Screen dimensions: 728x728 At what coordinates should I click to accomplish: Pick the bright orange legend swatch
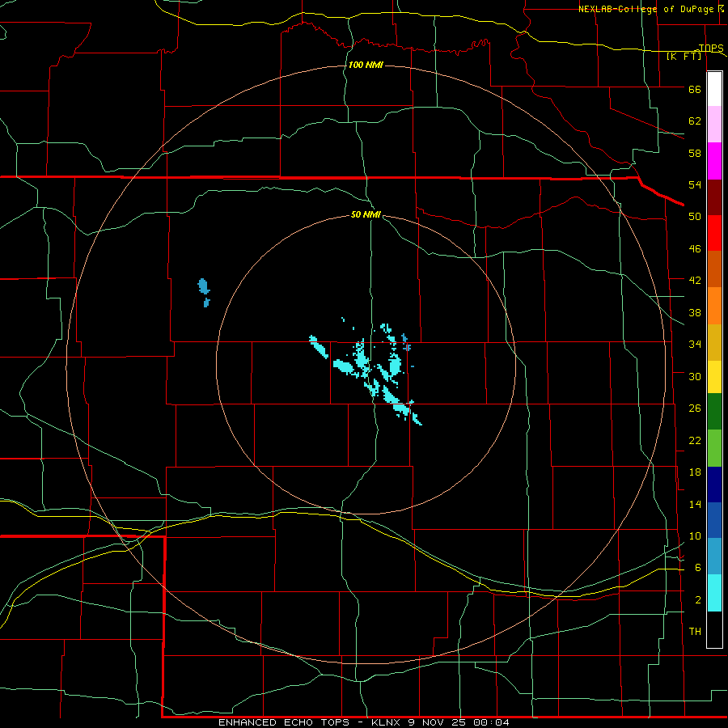tap(714, 306)
